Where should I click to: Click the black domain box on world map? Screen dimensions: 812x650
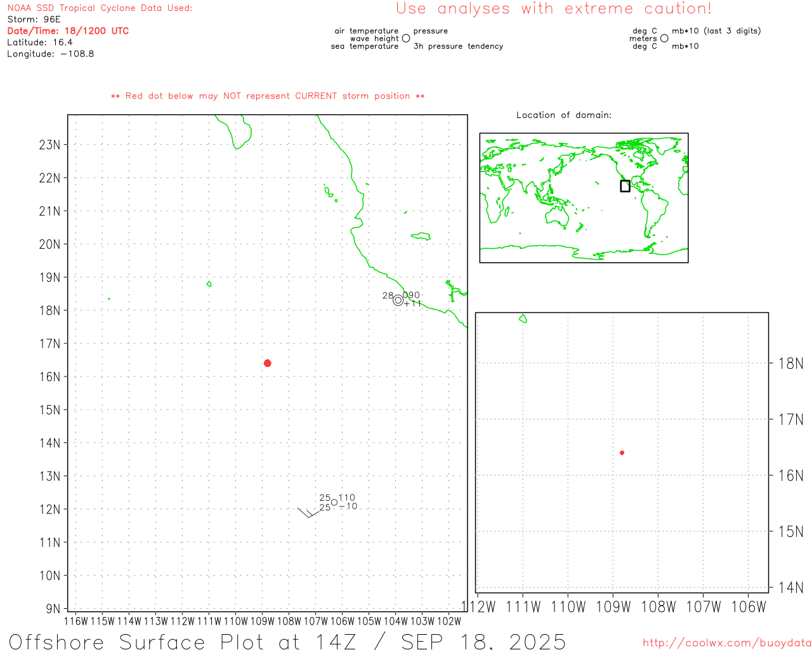(625, 186)
